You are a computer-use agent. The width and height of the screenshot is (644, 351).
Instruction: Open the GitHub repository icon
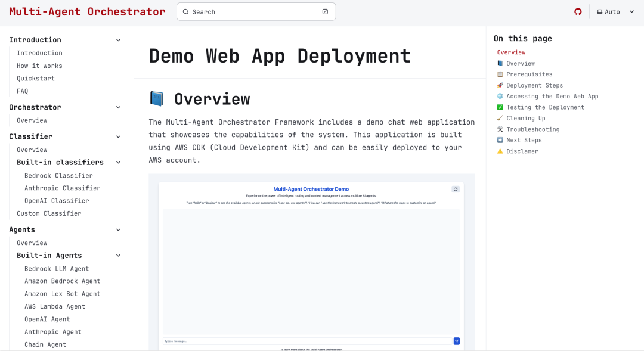(578, 11)
